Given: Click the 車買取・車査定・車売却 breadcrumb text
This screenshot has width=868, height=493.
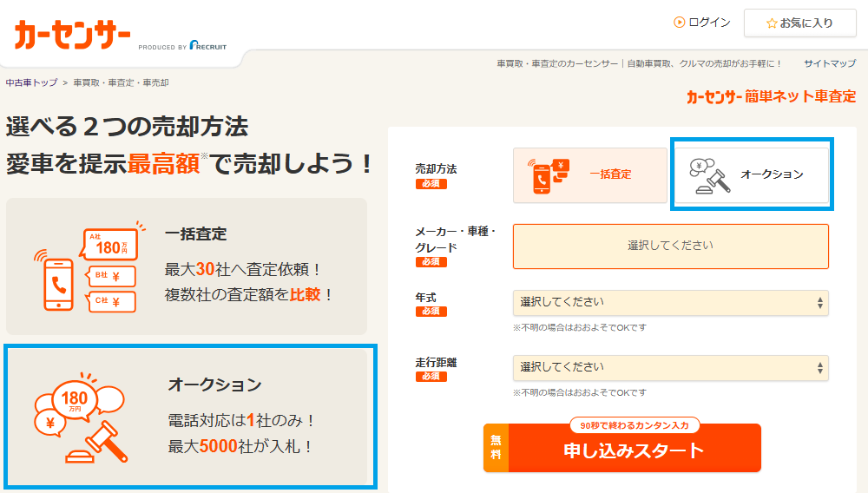Looking at the screenshot, I should coord(121,82).
